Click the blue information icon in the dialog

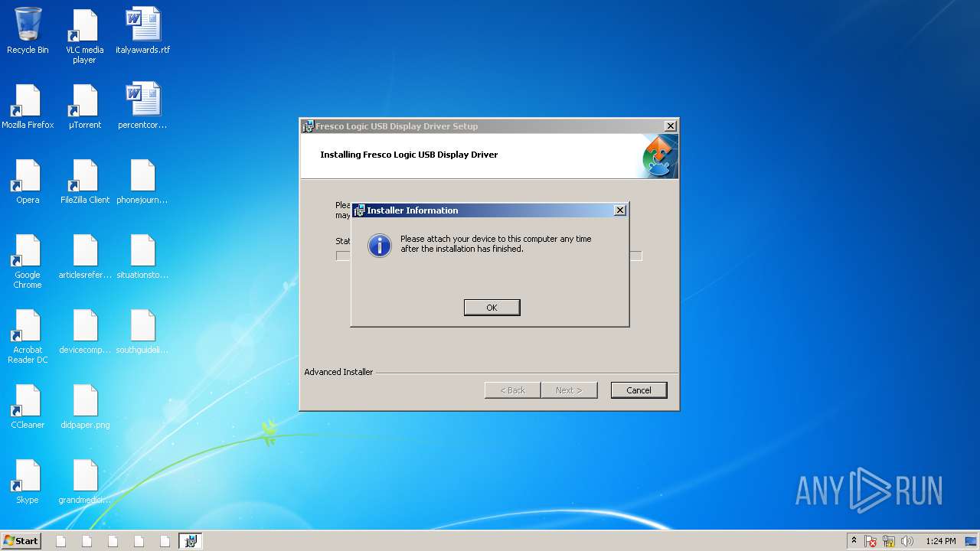coord(380,246)
